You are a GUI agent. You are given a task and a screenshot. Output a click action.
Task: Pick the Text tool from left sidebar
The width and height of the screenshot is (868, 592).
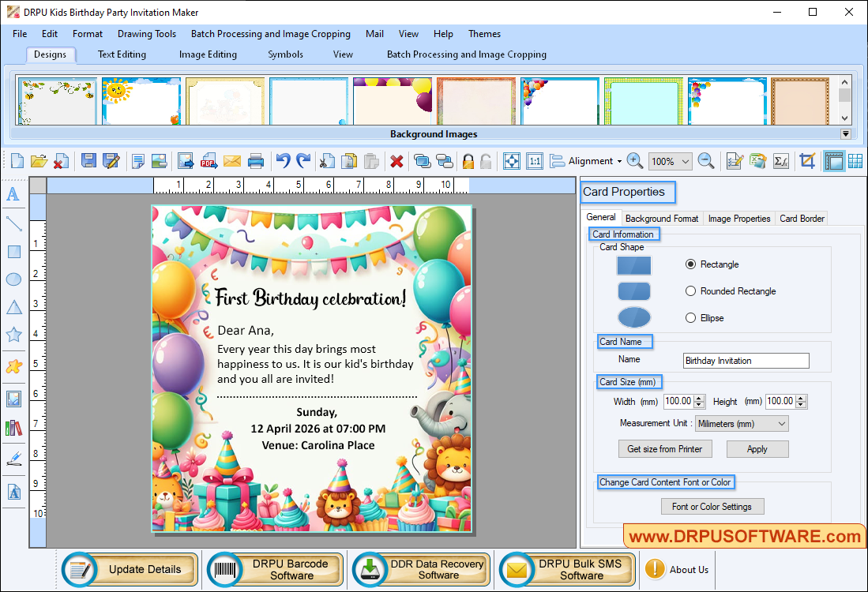coord(13,195)
